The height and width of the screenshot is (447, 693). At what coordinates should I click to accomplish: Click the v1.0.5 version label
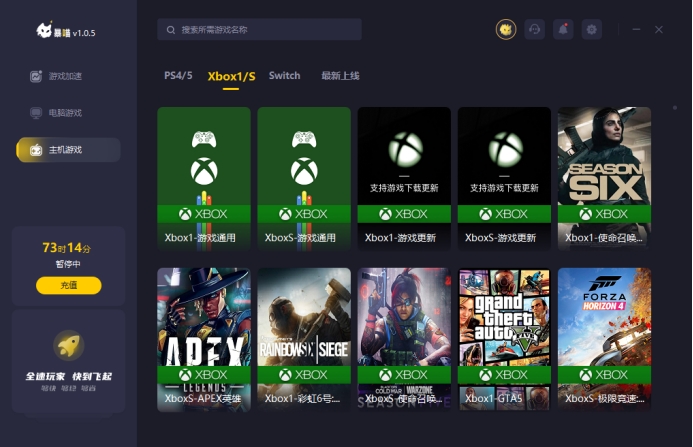[84, 33]
